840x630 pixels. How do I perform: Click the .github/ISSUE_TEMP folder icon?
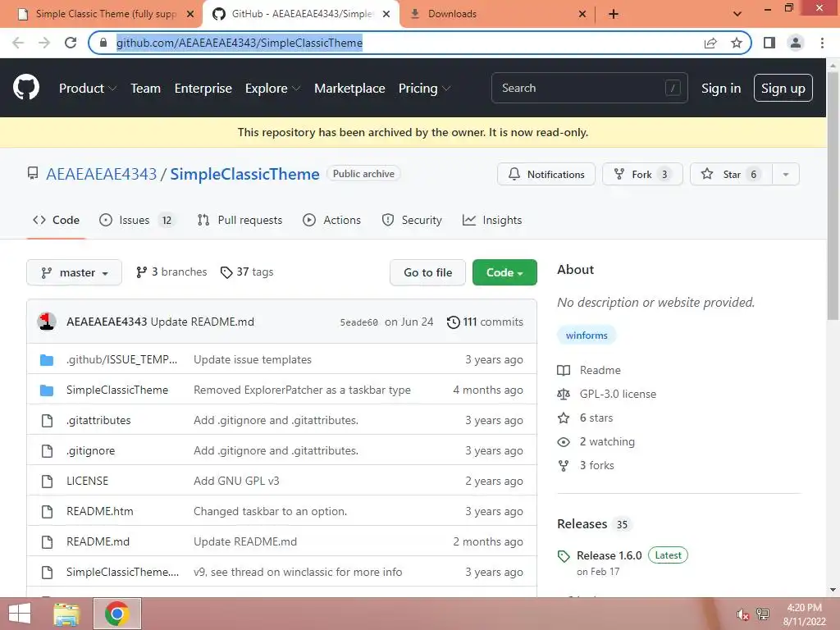pyautogui.click(x=47, y=359)
